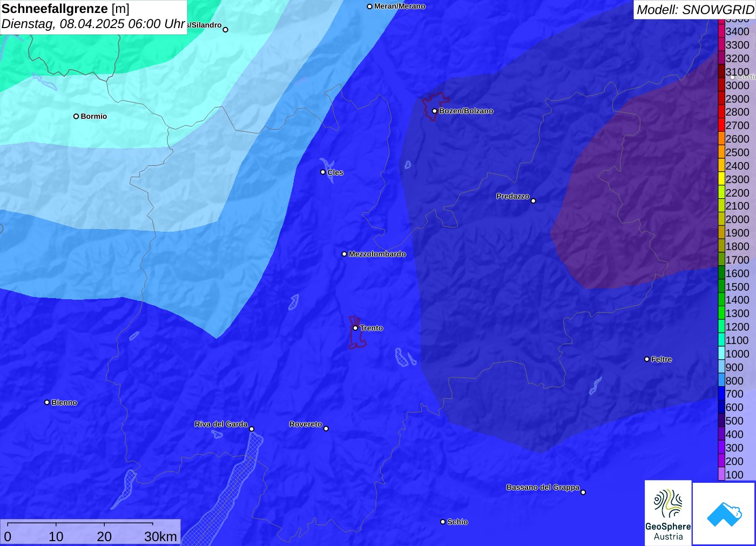Click the Modell: SNOWGRID label
The image size is (756, 546).
[695, 10]
